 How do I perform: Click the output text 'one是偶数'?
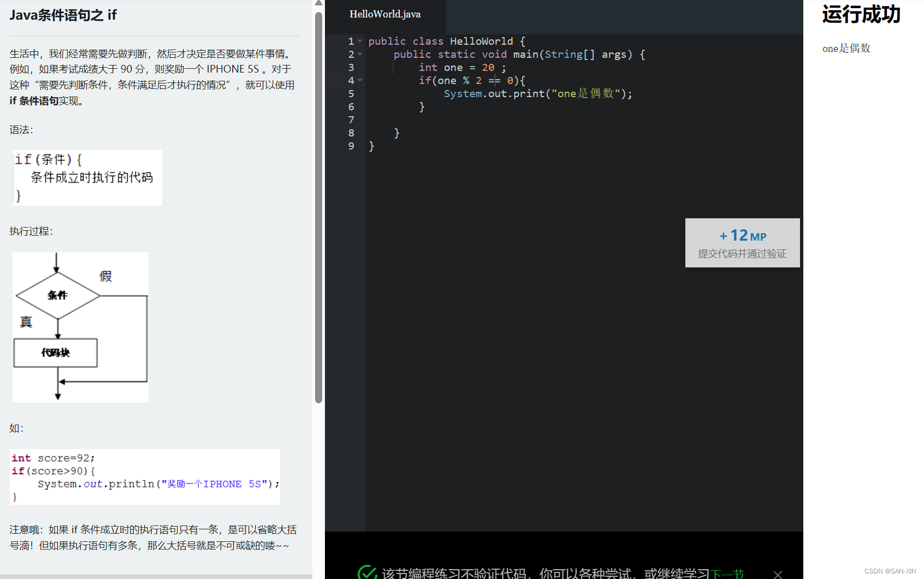coord(846,49)
